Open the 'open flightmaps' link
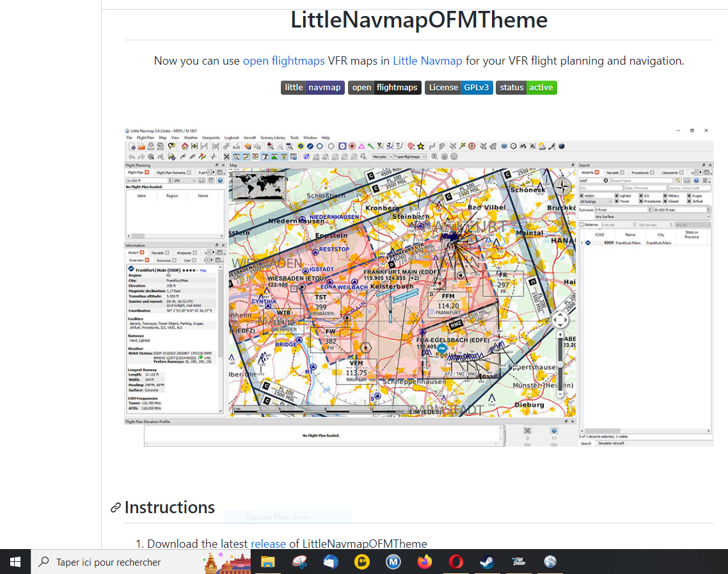728x574 pixels. [283, 61]
